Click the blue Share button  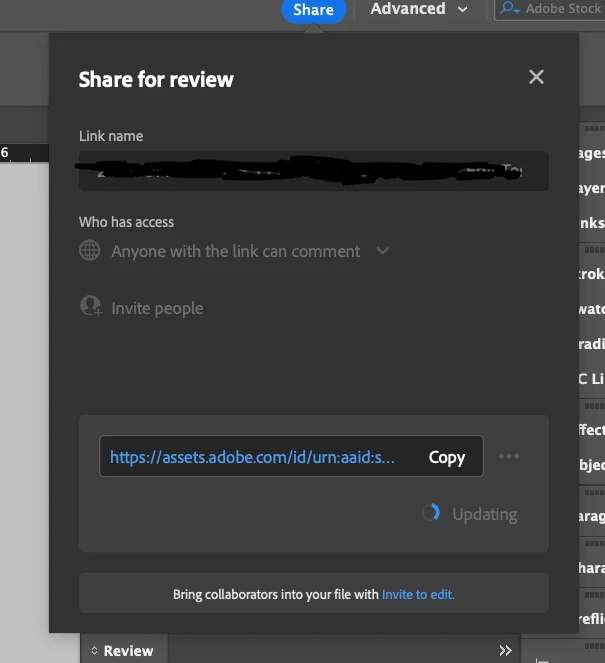coord(314,10)
